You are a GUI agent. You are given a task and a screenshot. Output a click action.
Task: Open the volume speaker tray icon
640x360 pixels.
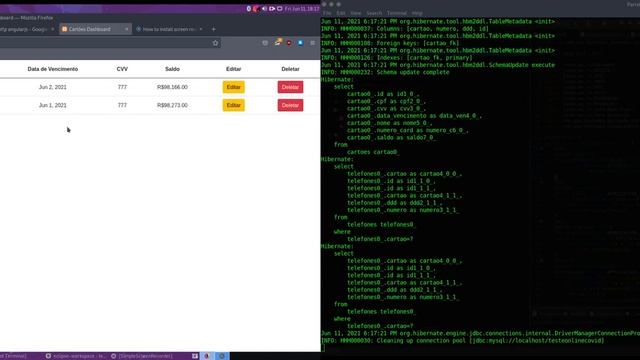(x=264, y=9)
